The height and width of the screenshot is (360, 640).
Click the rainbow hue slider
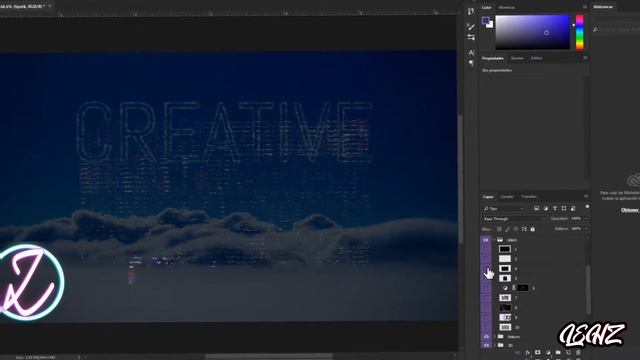[x=580, y=33]
